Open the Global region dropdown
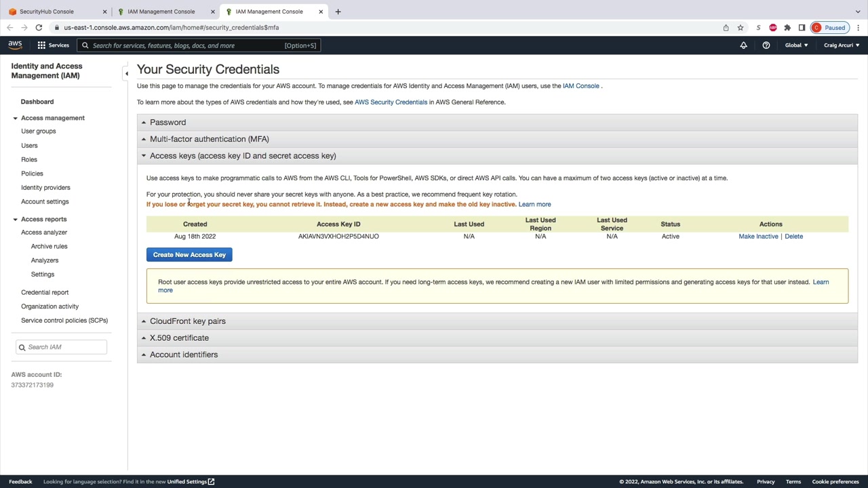The width and height of the screenshot is (868, 488). pos(796,45)
